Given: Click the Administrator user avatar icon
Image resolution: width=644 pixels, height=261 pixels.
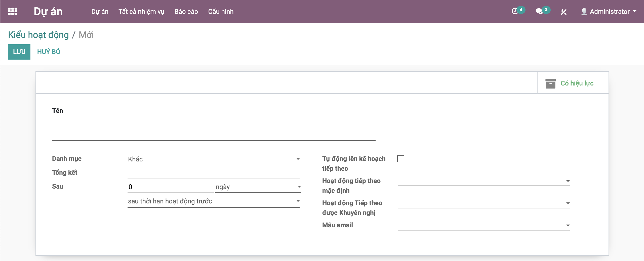Looking at the screenshot, I should click(x=584, y=12).
